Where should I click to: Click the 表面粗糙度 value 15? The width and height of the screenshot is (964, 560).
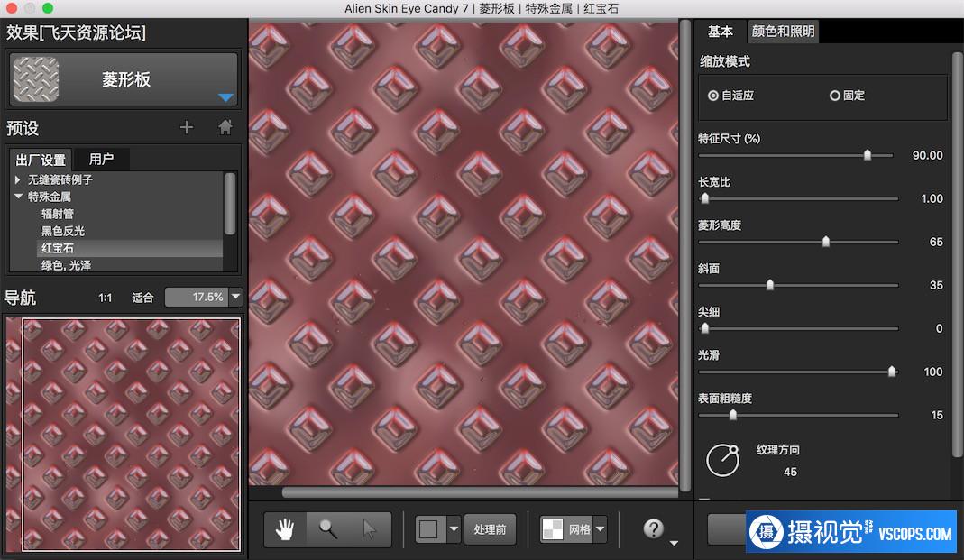(x=936, y=415)
